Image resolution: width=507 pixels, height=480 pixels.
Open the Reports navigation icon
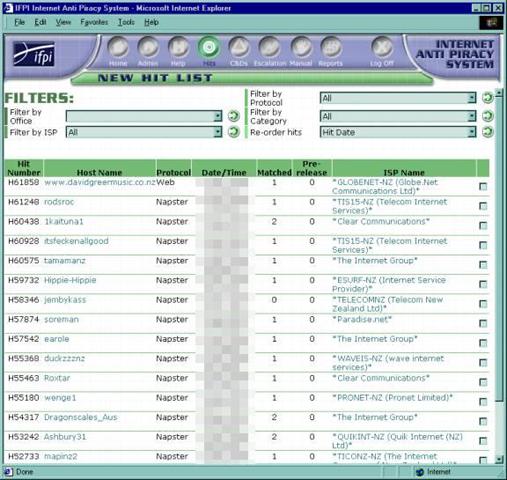coord(330,47)
